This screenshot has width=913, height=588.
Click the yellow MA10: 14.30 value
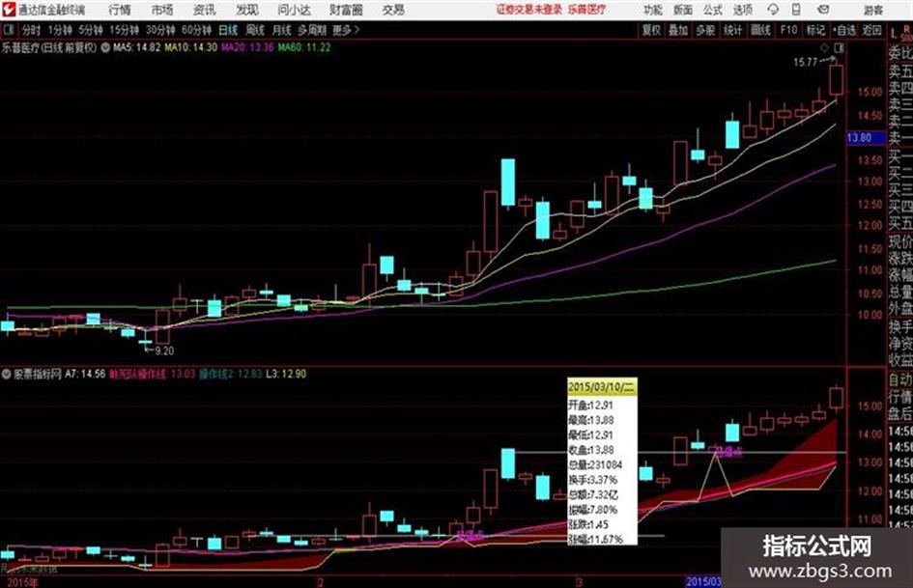pos(191,47)
